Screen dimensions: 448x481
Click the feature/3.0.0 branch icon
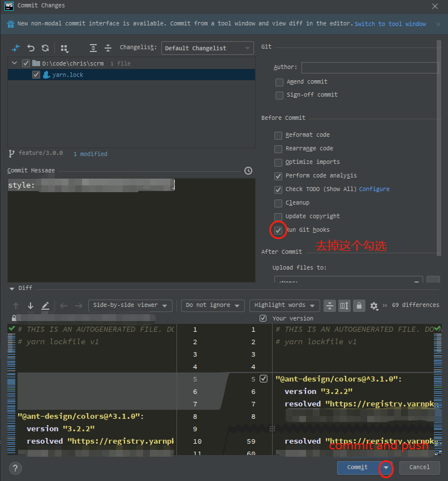tap(11, 153)
